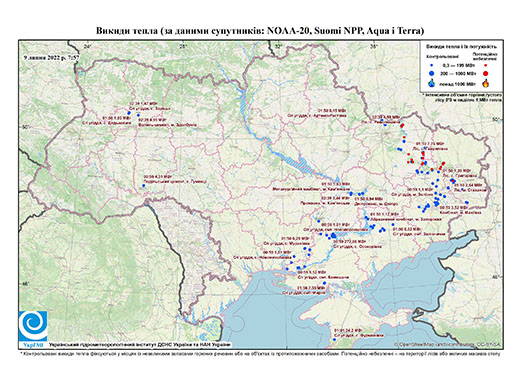
Task: Select the blue marker south of Crimea
Action: [334, 340]
